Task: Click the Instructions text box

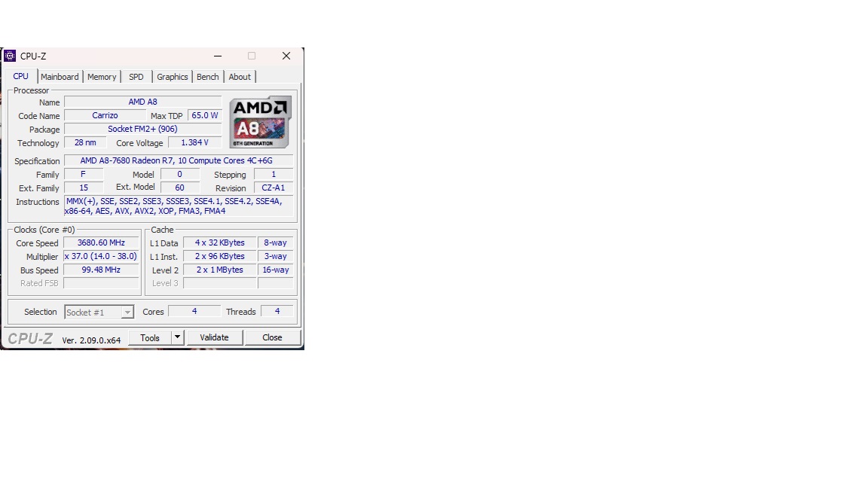Action: [x=179, y=206]
